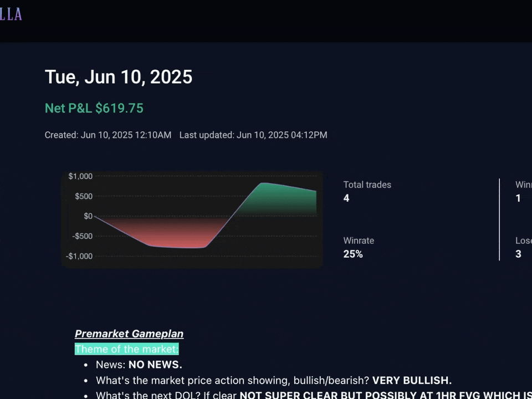This screenshot has width=532, height=399.
Task: Click the Created Jun 10 12:10AM timestamp
Action: (x=108, y=135)
